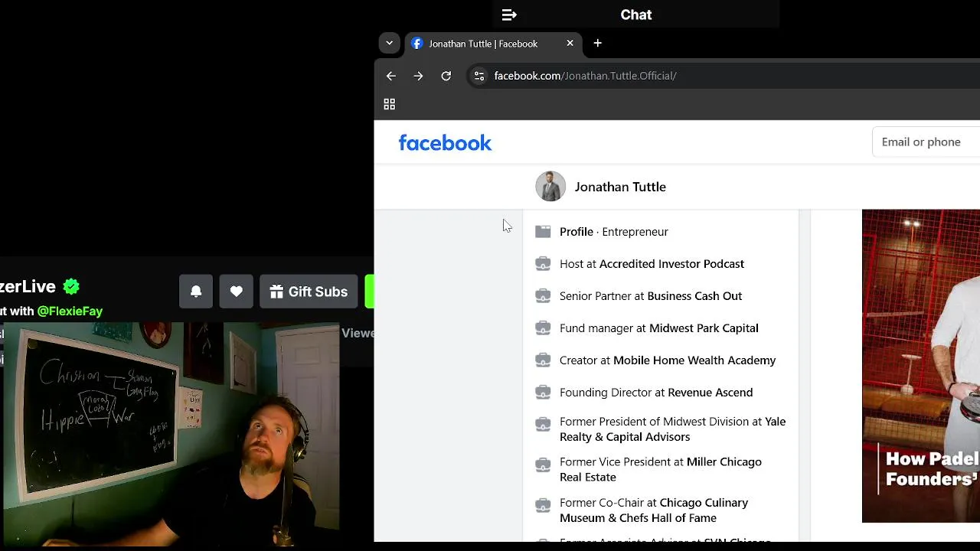
Task: Open the chat collapse icon
Action: [x=509, y=15]
